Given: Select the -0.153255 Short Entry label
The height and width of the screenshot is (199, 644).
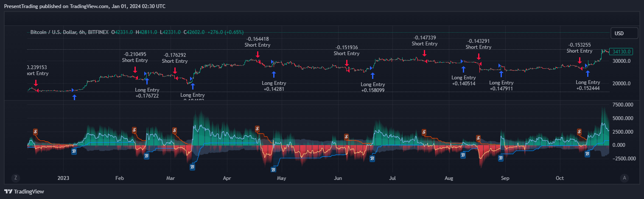Looking at the screenshot, I should tap(580, 48).
